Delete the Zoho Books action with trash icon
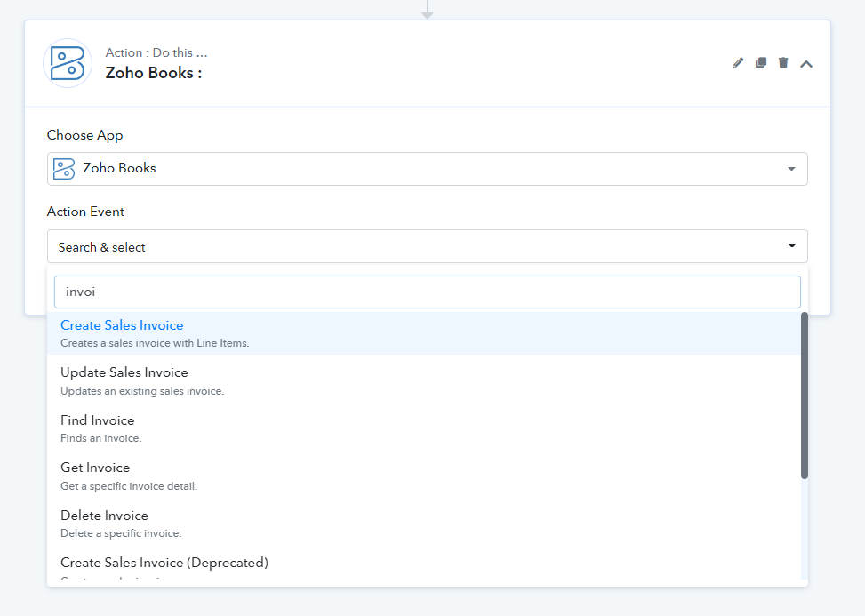The height and width of the screenshot is (616, 865). tap(783, 63)
